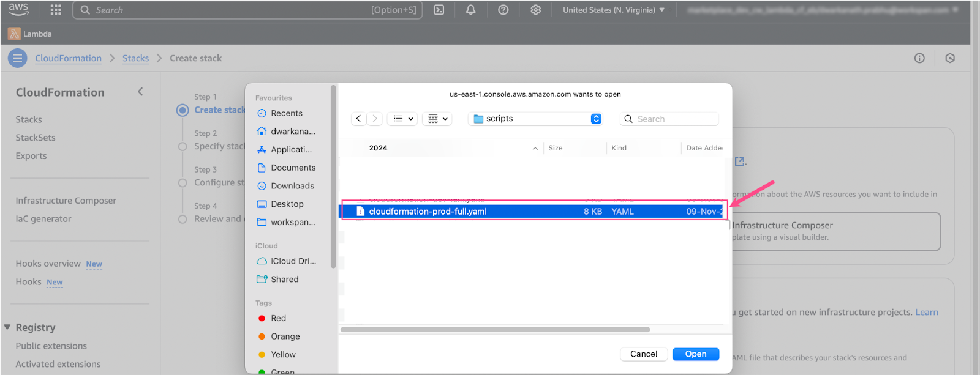Go back in the file dialog
The image size is (980, 375).
point(359,119)
